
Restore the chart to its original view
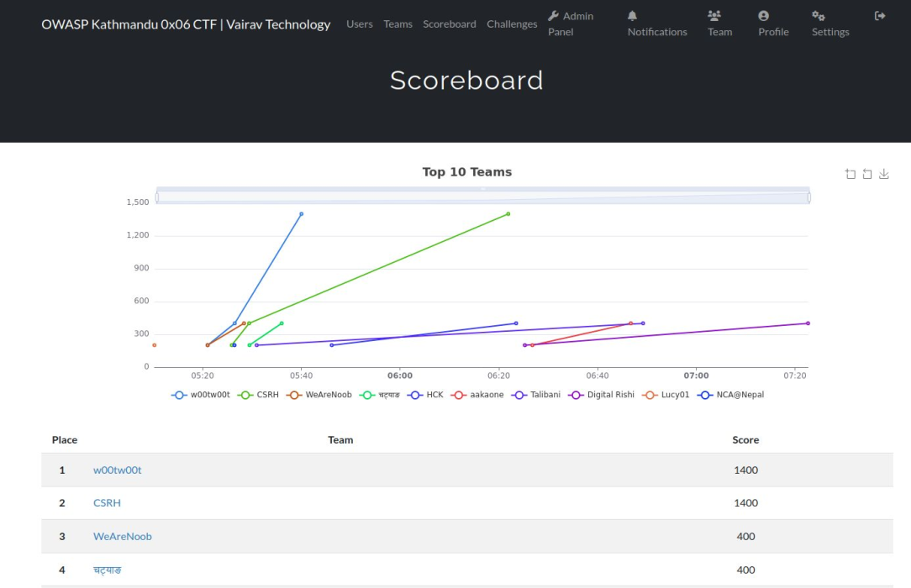point(866,174)
